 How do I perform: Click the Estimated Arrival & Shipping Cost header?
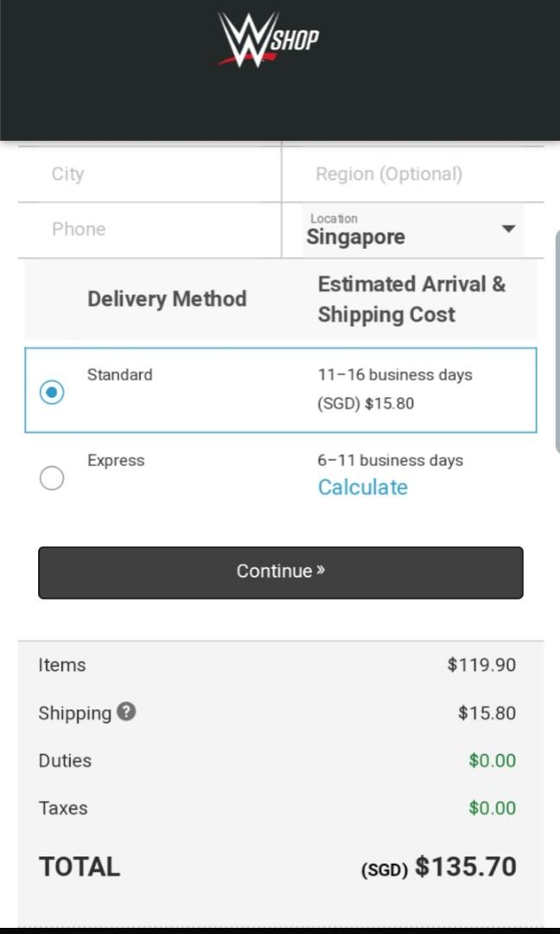[411, 299]
